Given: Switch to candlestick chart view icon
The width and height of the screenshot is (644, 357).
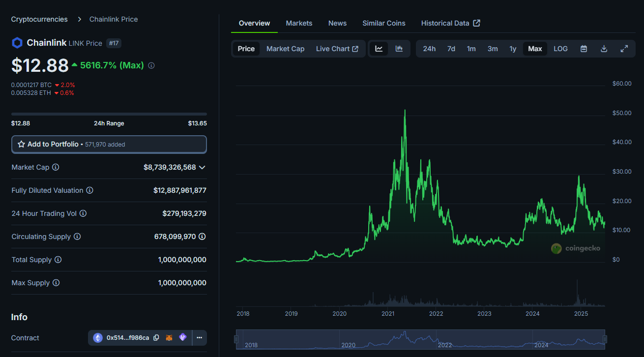Looking at the screenshot, I should point(399,49).
